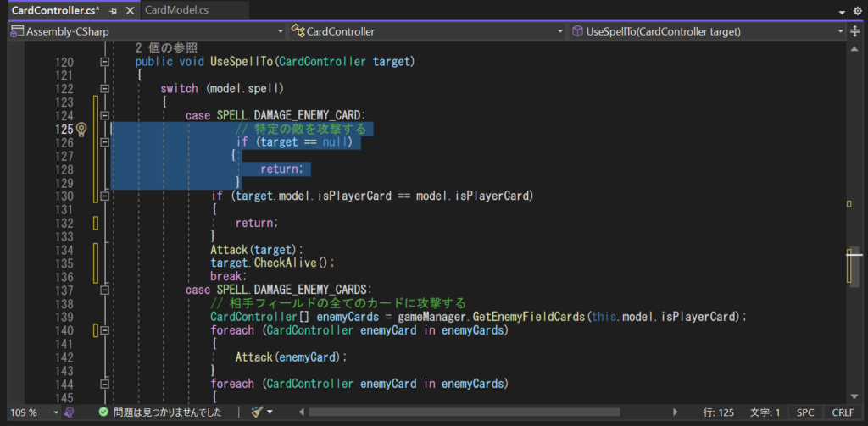The width and height of the screenshot is (868, 426).
Task: Click the vertical scrollbar thumb
Action: point(854,266)
